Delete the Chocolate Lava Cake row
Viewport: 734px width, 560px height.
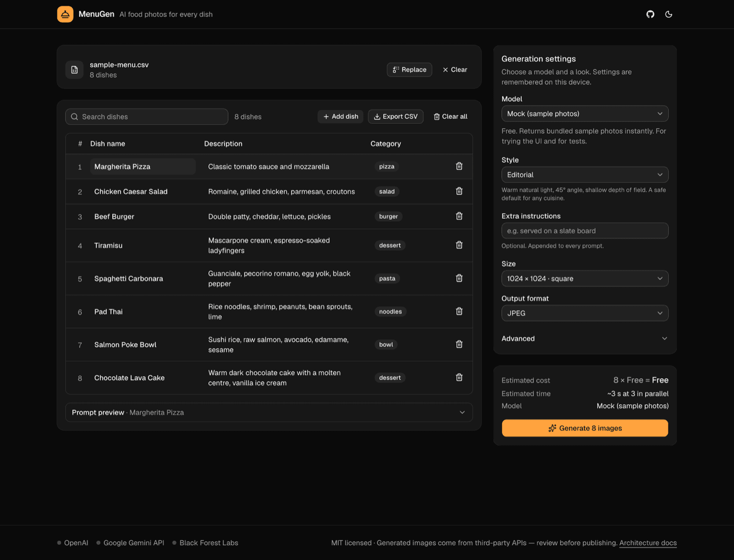coord(459,377)
